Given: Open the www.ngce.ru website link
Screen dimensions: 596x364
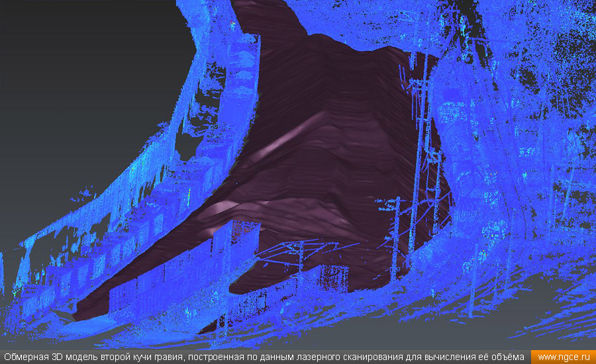Looking at the screenshot, I should [564, 357].
